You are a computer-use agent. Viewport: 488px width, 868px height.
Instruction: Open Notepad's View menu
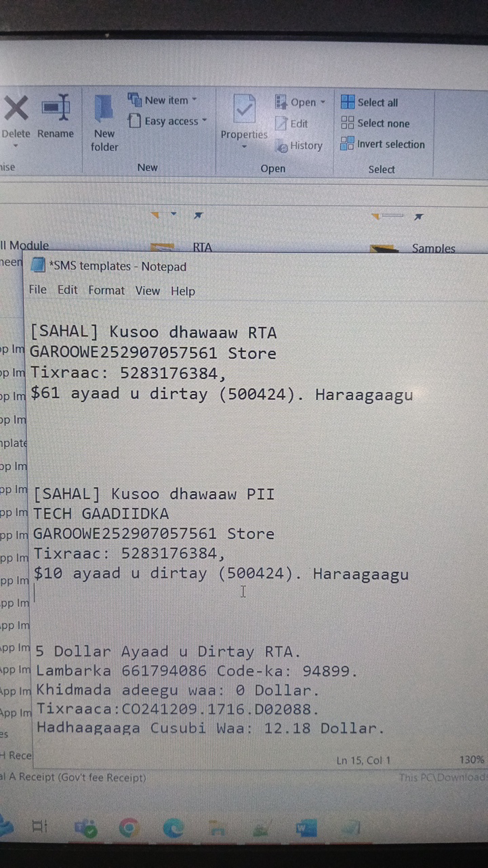[x=148, y=290]
